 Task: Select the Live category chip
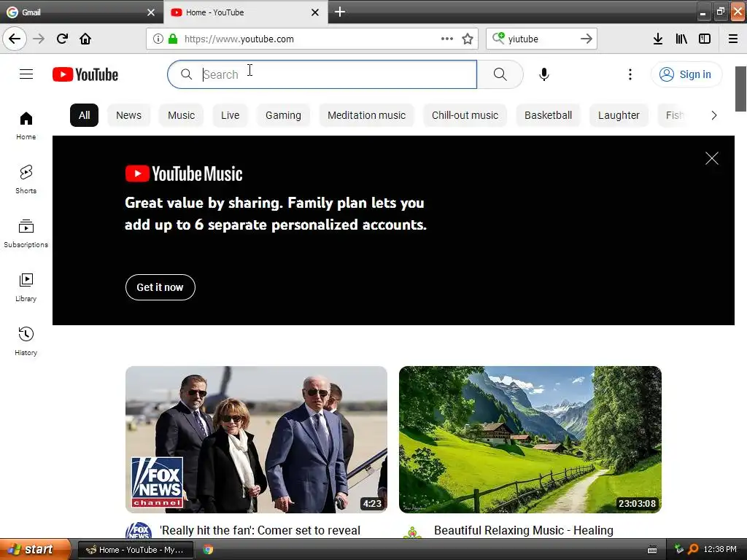(x=230, y=115)
